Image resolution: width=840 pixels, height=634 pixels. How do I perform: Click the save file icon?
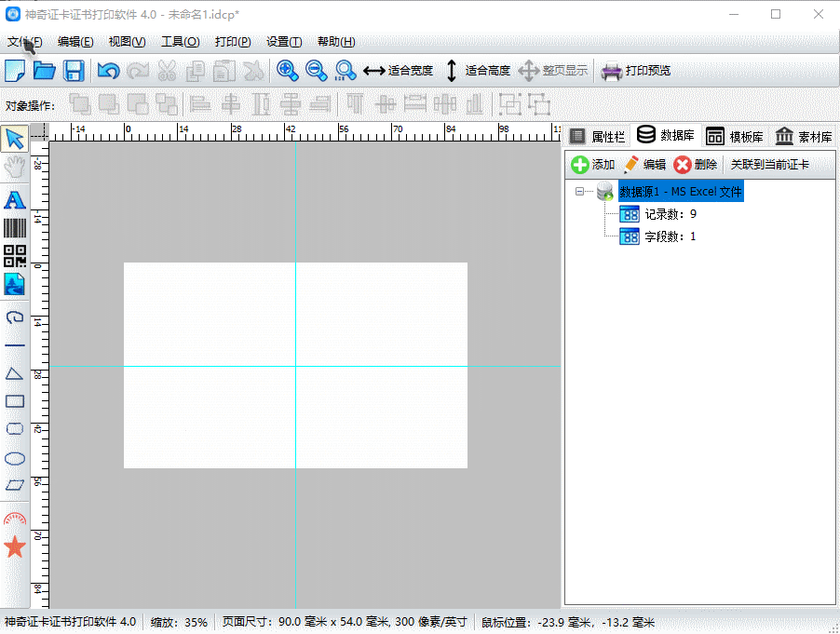coord(74,71)
